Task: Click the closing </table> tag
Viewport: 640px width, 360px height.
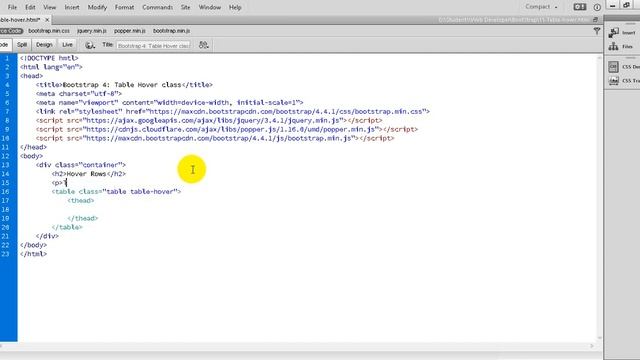Action: [67, 227]
